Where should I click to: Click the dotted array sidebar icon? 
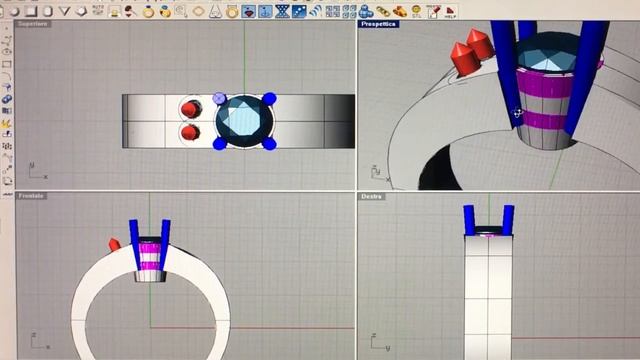pyautogui.click(x=7, y=146)
